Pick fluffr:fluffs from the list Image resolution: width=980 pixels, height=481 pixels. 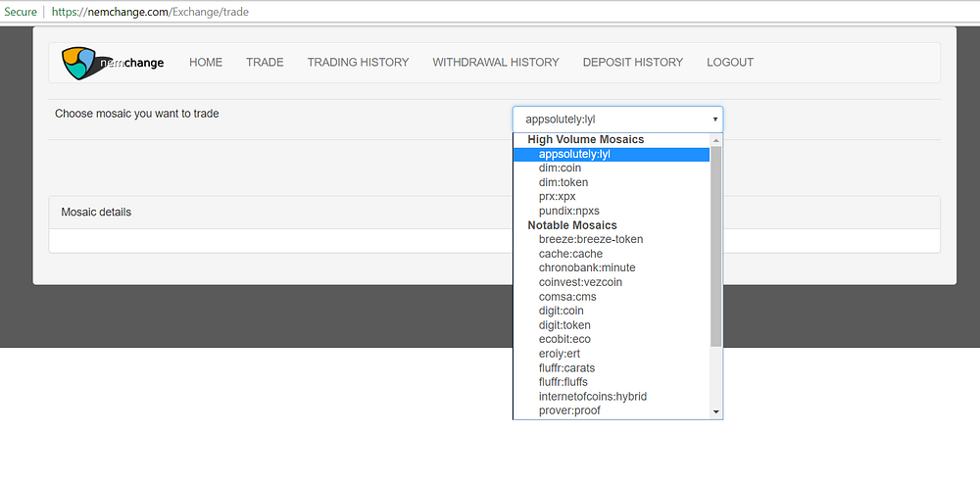tap(612, 382)
